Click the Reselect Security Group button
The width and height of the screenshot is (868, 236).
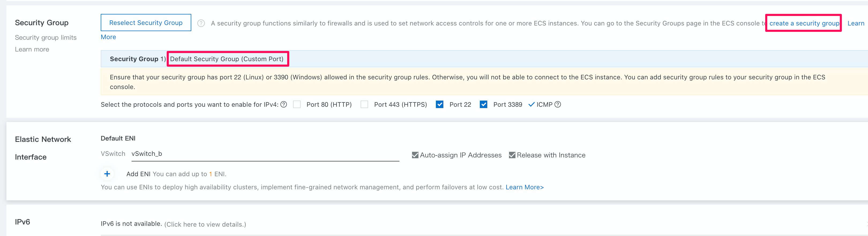tap(145, 23)
